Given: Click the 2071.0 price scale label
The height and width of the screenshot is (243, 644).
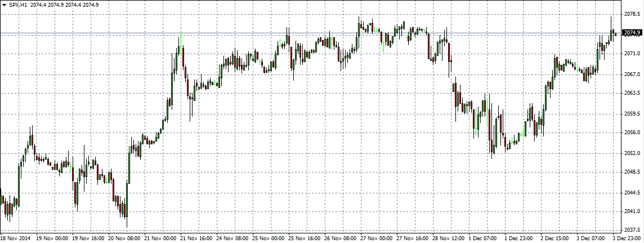Looking at the screenshot, I should tap(633, 54).
